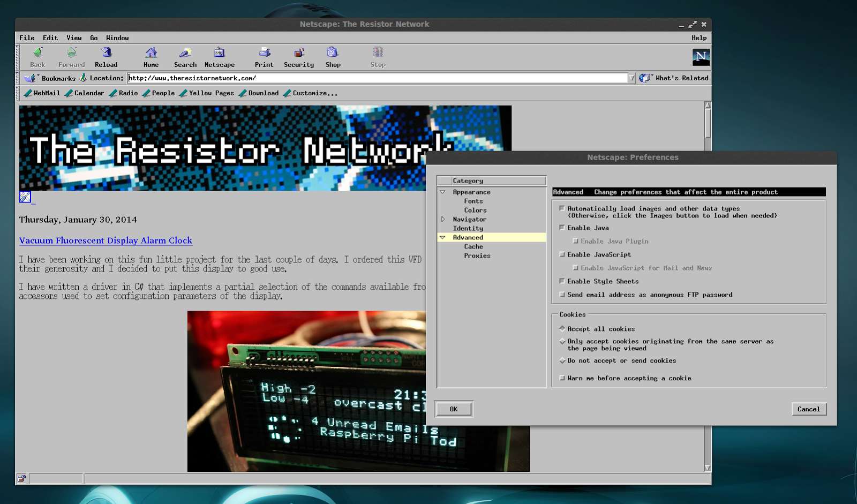Viewport: 857px width, 504px height.
Task: Expand the Navigator category triangle
Action: tap(443, 219)
